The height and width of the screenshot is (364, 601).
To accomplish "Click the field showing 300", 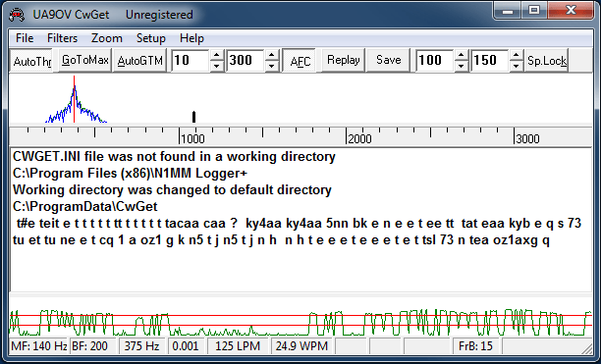I will [x=246, y=60].
